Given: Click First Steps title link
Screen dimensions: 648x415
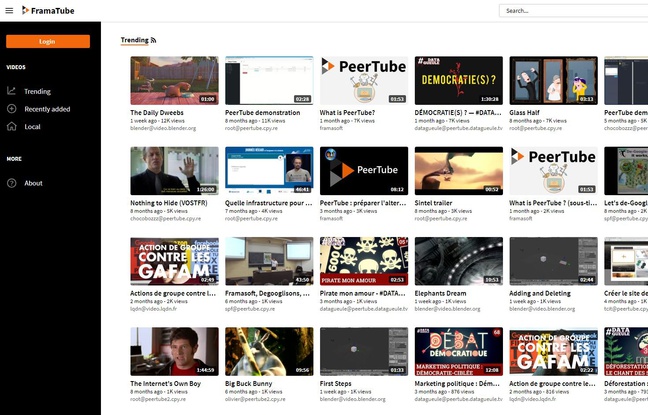Looking at the screenshot, I should click(x=336, y=384).
